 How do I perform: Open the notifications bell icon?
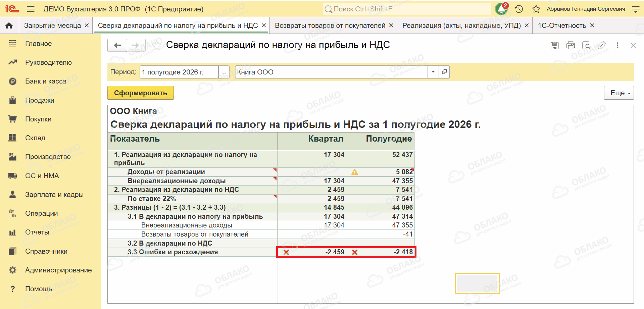[501, 9]
